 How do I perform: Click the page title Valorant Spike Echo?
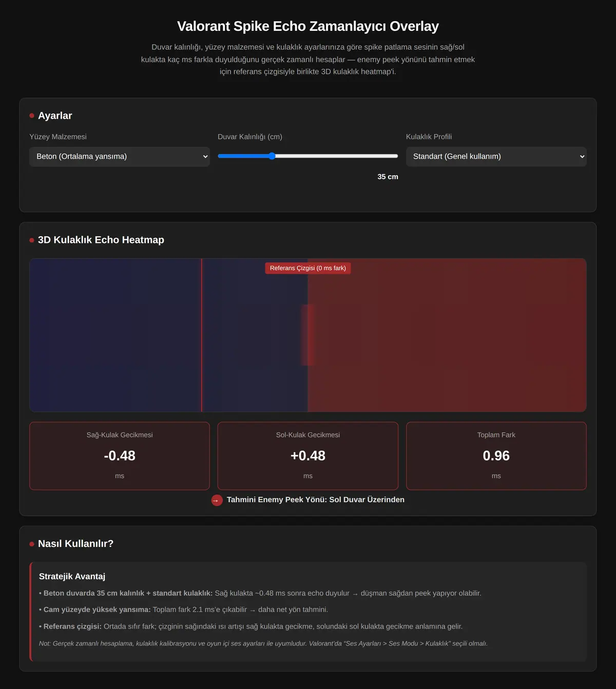point(308,26)
